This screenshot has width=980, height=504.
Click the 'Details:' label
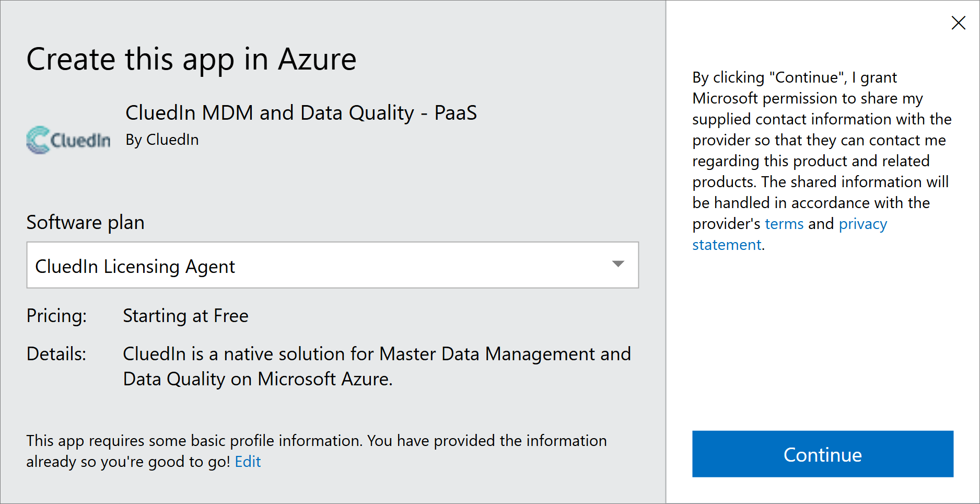pyautogui.click(x=56, y=354)
